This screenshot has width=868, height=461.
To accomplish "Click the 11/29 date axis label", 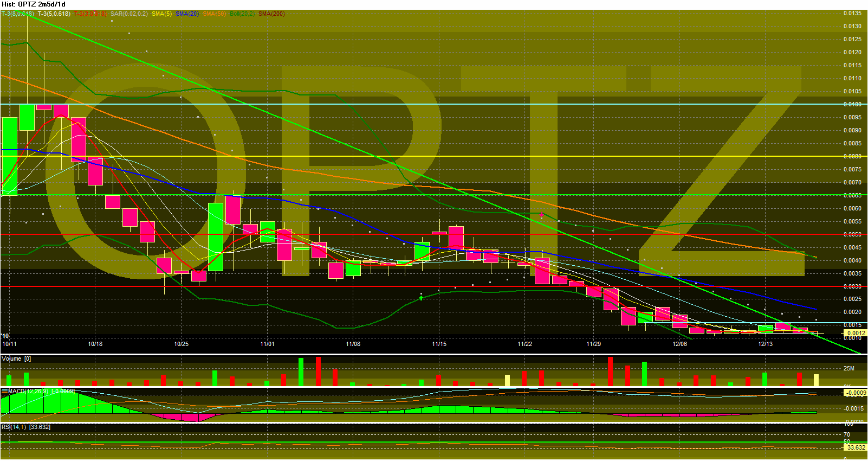I will (x=593, y=344).
